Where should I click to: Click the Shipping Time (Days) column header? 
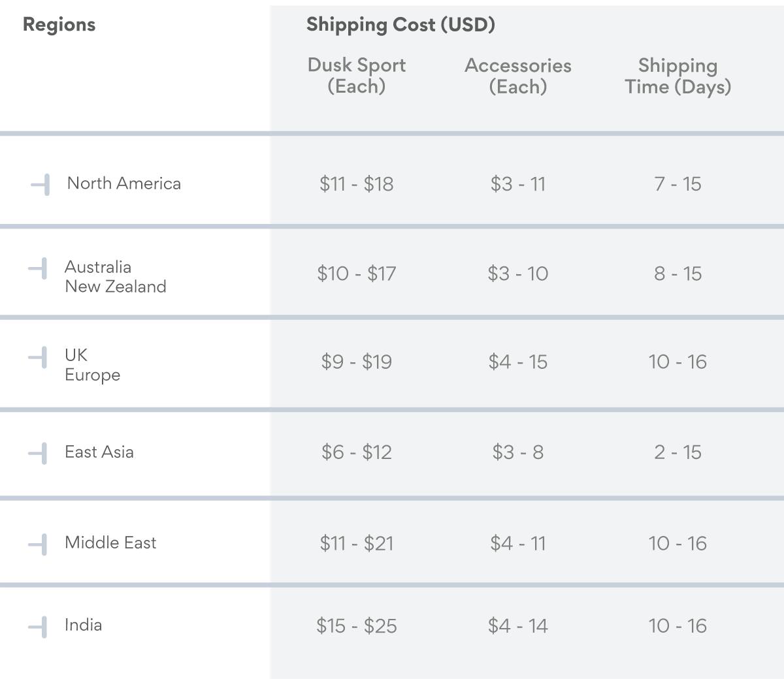[x=678, y=76]
